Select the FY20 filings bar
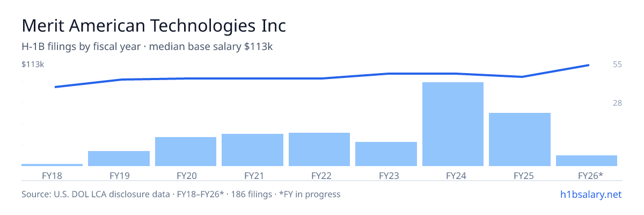The width and height of the screenshot is (644, 215). tap(186, 152)
